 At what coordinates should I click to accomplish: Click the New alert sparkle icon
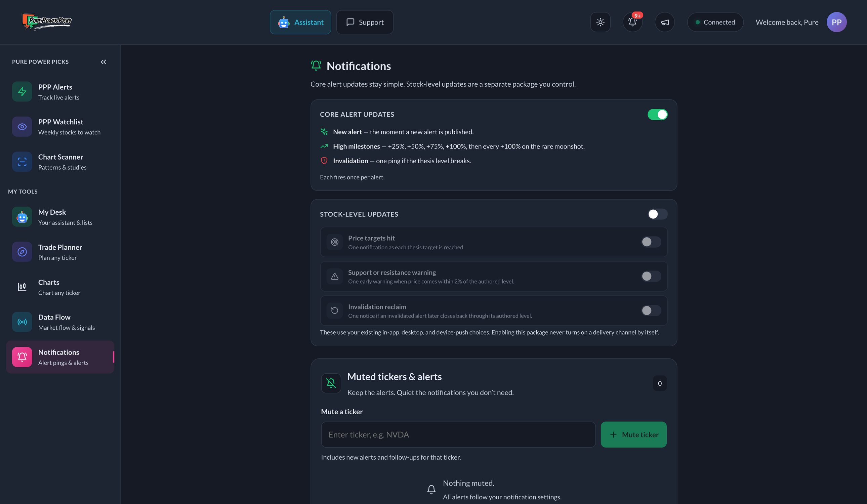[x=324, y=131]
